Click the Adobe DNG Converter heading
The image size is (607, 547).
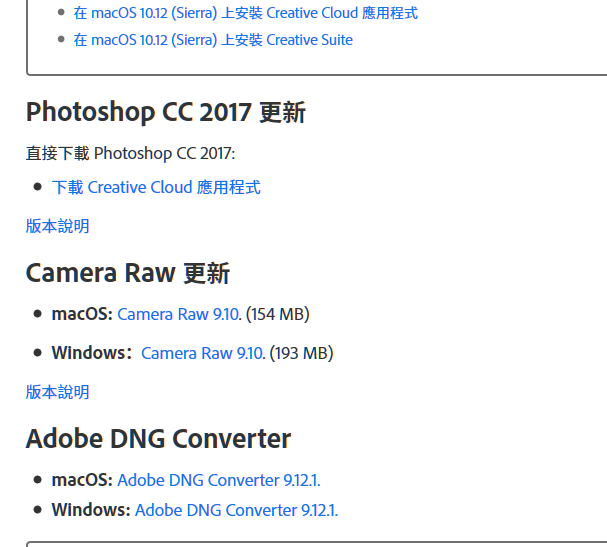click(x=158, y=439)
